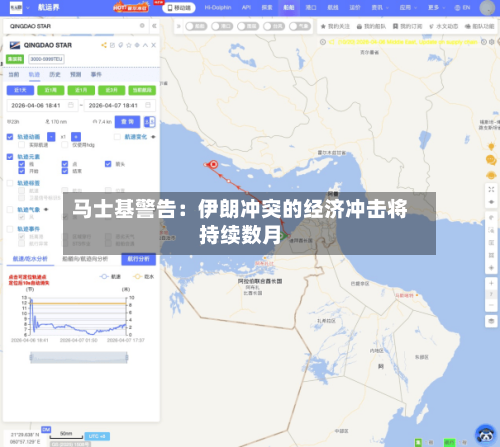The width and height of the screenshot is (500, 447).
Task: Decrease track animation speed with minus button
Action: [x=51, y=137]
